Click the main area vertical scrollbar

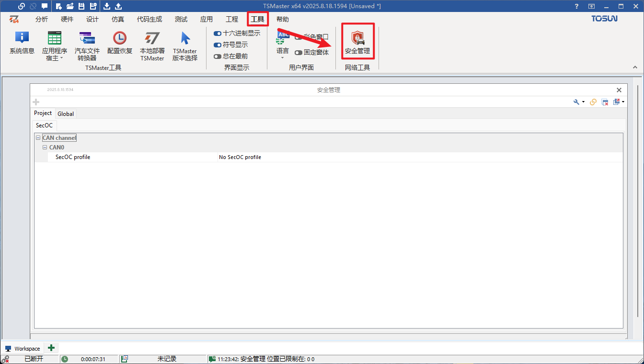pyautogui.click(x=637, y=201)
